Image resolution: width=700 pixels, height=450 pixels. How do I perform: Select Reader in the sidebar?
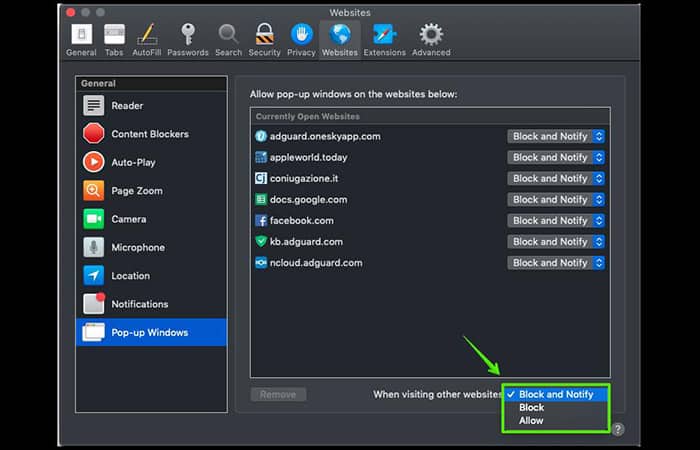pos(151,106)
